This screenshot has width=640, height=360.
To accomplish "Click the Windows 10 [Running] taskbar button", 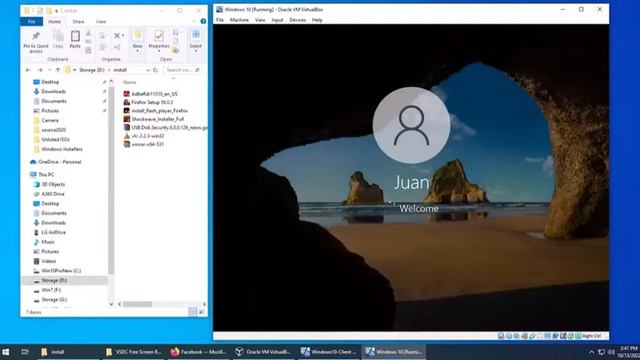I will pos(394,352).
